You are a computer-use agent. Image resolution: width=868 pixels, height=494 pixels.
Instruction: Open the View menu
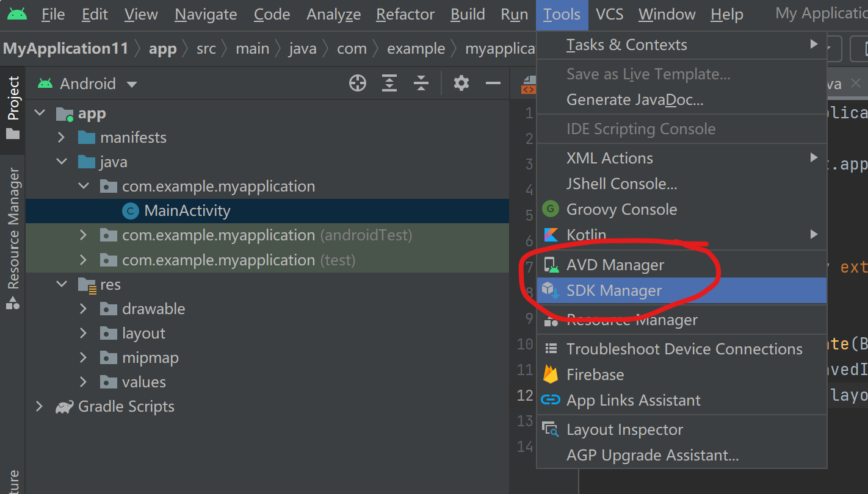coord(141,15)
